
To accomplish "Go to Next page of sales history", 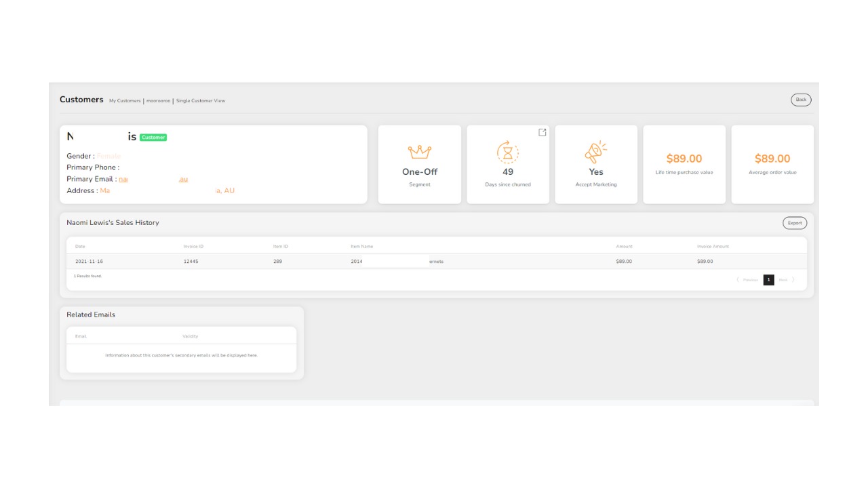I will (x=785, y=280).
